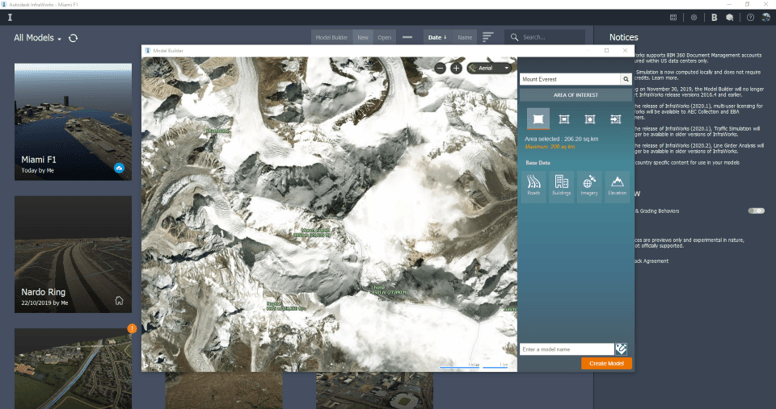The width and height of the screenshot is (776, 409).
Task: Close the Model Builder window
Action: 625,51
